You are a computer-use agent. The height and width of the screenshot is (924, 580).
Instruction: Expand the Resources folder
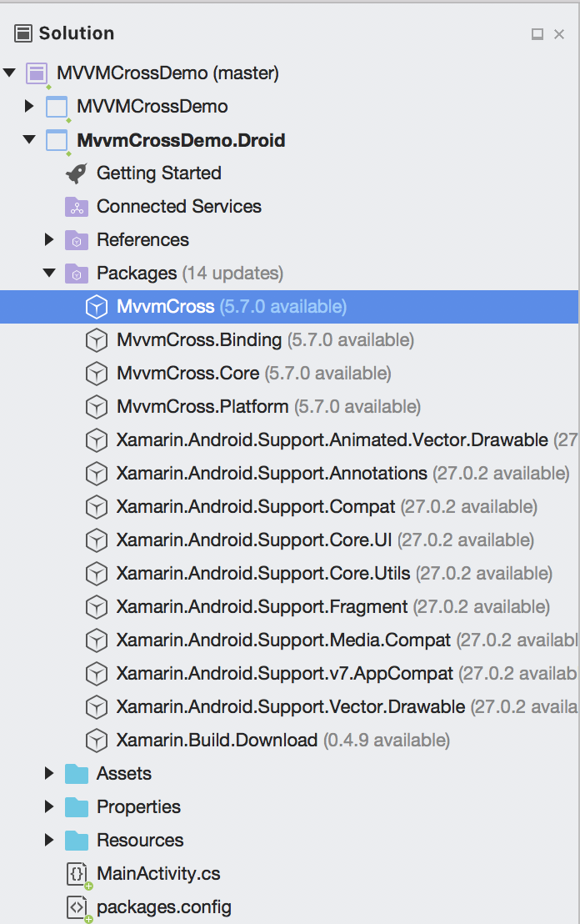click(x=48, y=840)
